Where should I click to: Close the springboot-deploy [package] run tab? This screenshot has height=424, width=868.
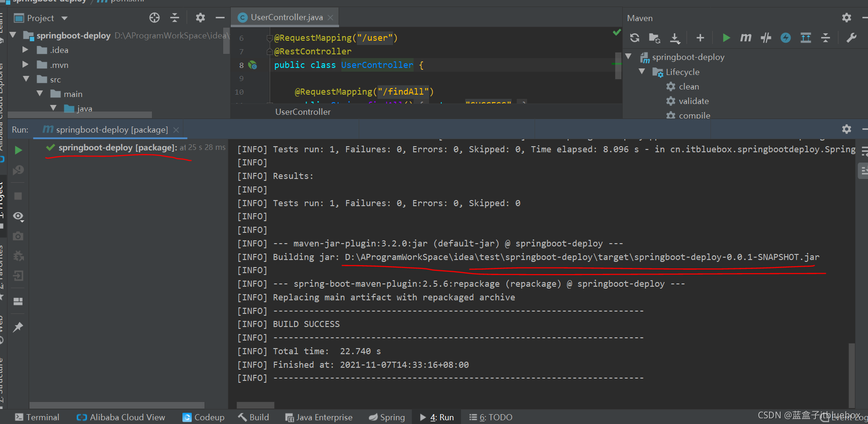coord(176,130)
